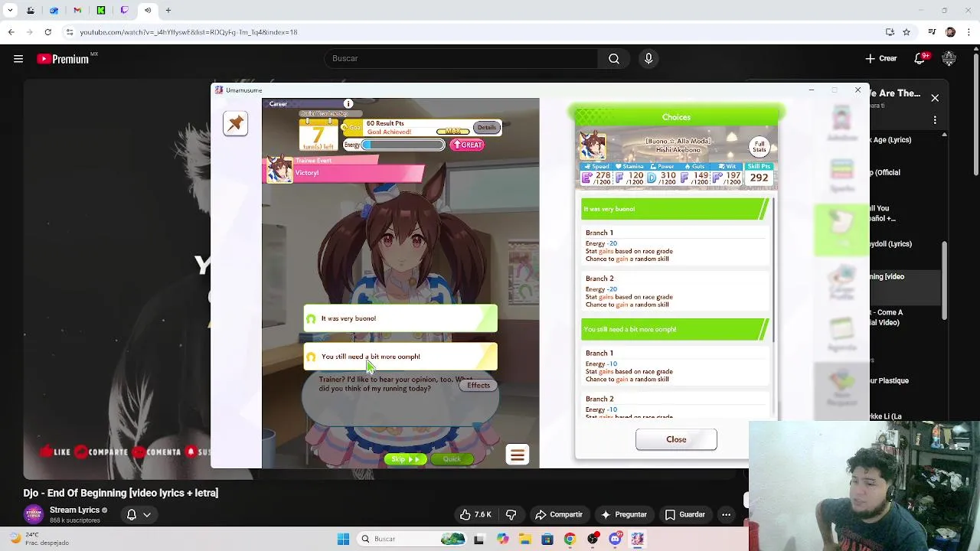Click the Compartir share button

coord(559,514)
